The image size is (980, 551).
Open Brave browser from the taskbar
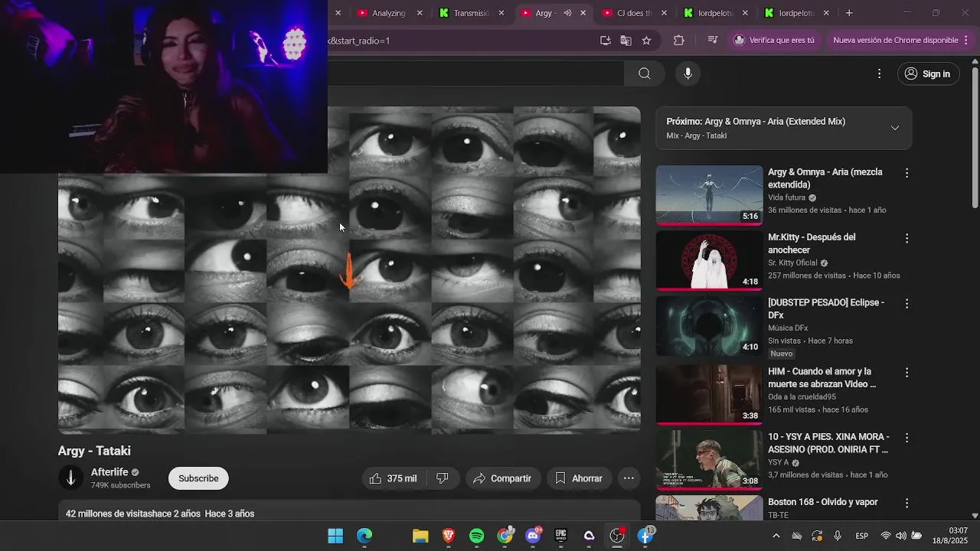tap(449, 536)
